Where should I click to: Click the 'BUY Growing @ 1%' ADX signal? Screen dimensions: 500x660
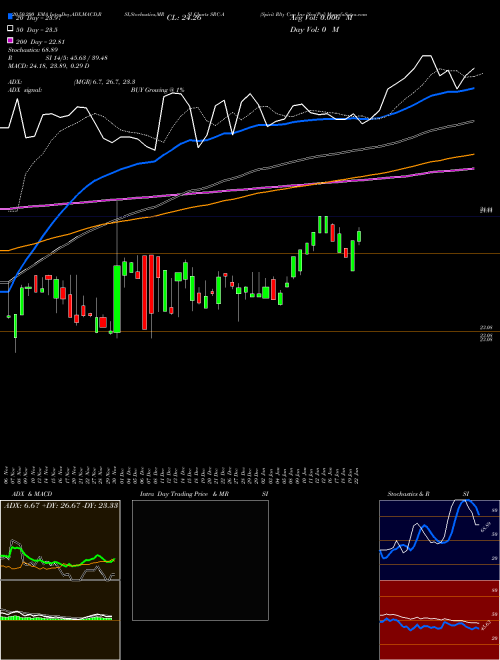[x=157, y=90]
